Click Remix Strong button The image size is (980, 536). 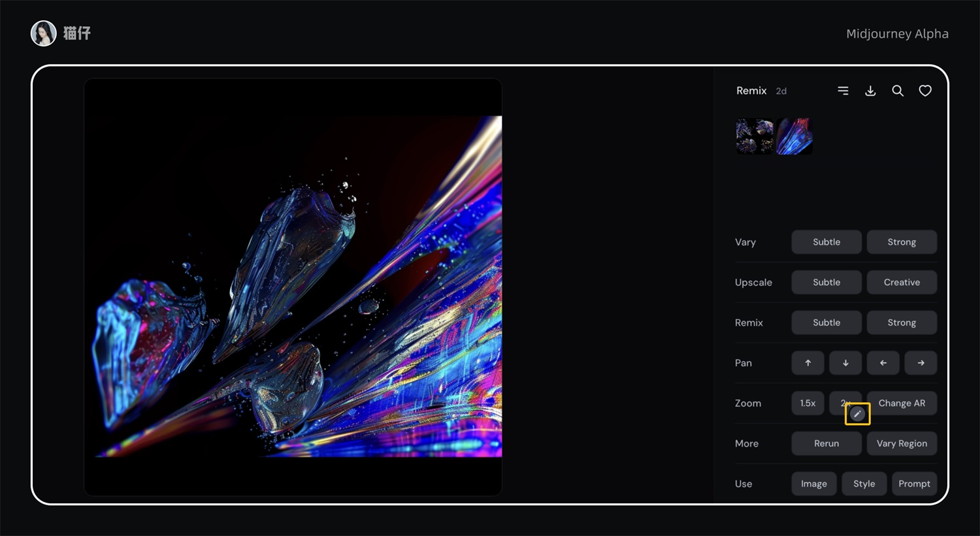902,323
